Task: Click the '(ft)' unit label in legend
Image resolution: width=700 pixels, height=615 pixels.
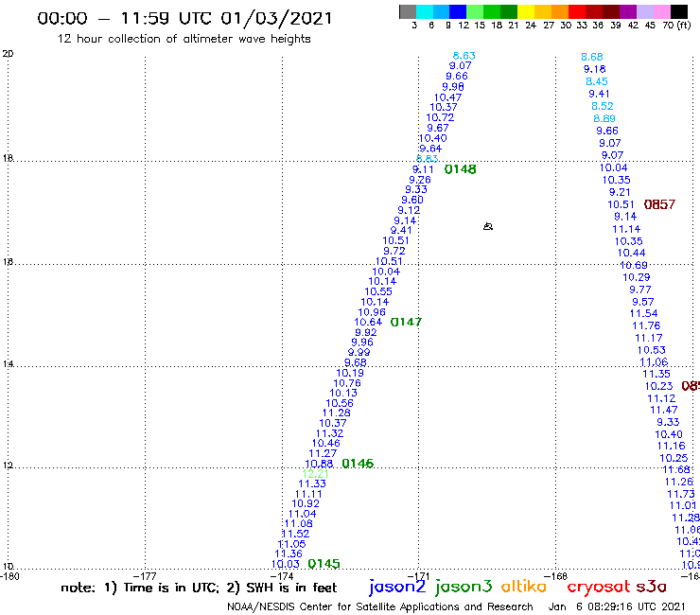Action: pos(684,26)
